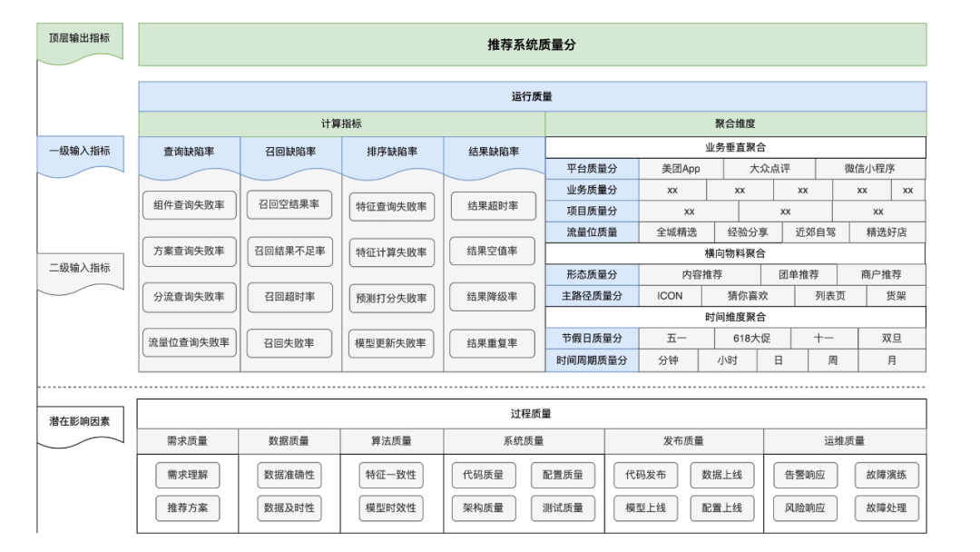Select the 特征一致性 box
The height and width of the screenshot is (552, 980).
(390, 475)
